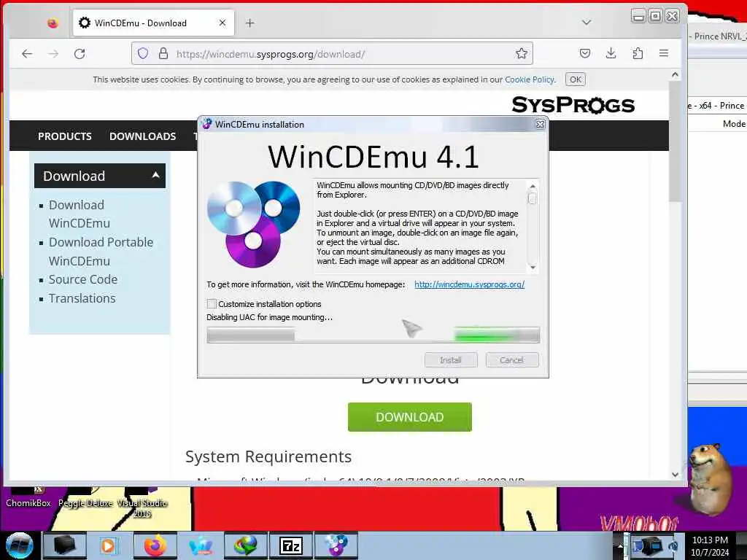The image size is (747, 560).
Task: Open the Internet Download Manager taskbar icon
Action: [x=245, y=545]
